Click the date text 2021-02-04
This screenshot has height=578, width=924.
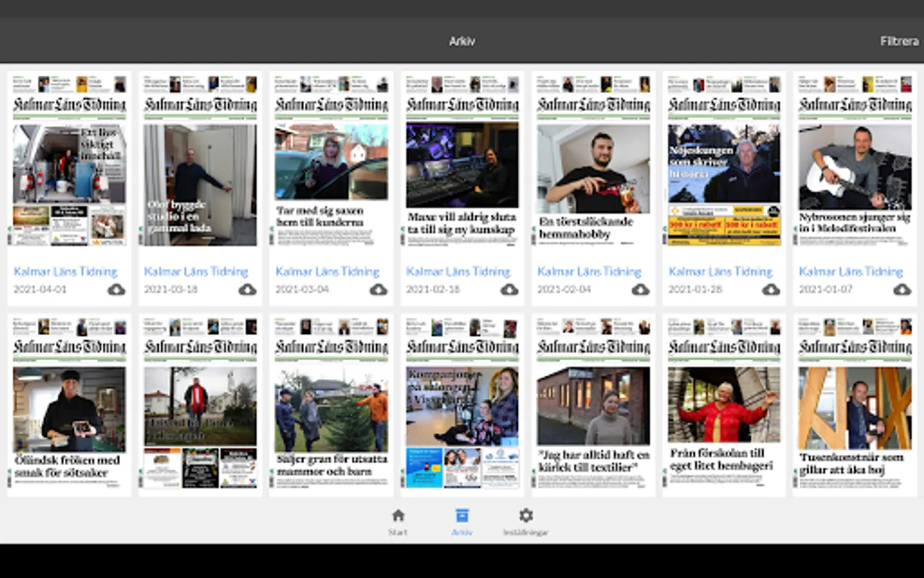point(564,290)
